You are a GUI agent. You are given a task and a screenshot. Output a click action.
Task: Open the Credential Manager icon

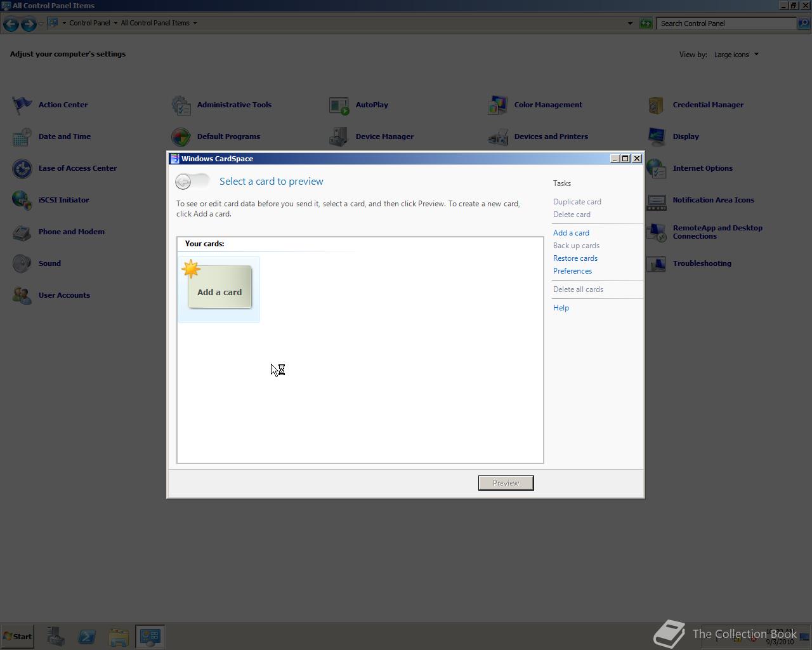[x=657, y=105]
